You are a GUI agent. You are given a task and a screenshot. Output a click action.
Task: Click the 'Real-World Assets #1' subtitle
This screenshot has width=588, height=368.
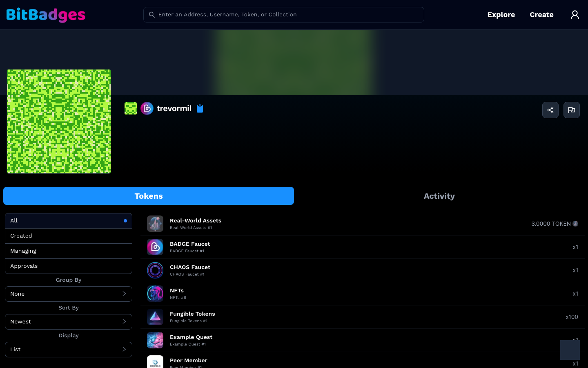tap(191, 228)
